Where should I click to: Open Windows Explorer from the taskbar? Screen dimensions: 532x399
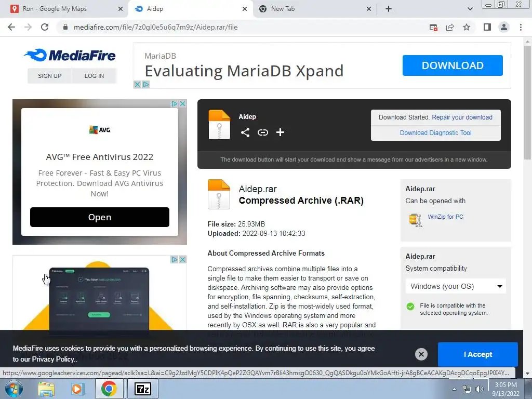(x=46, y=389)
